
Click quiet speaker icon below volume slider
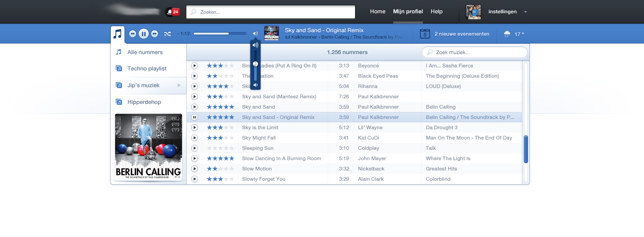(x=255, y=85)
